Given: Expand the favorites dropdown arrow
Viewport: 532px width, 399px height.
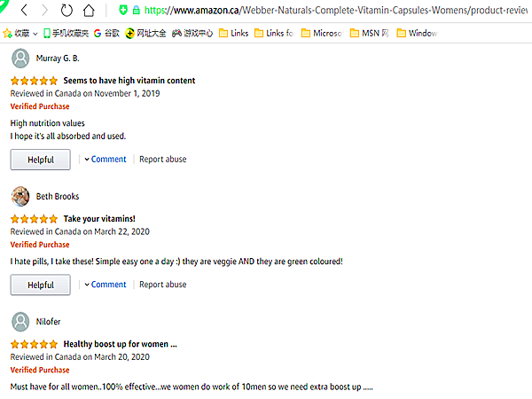Looking at the screenshot, I should 35,34.
